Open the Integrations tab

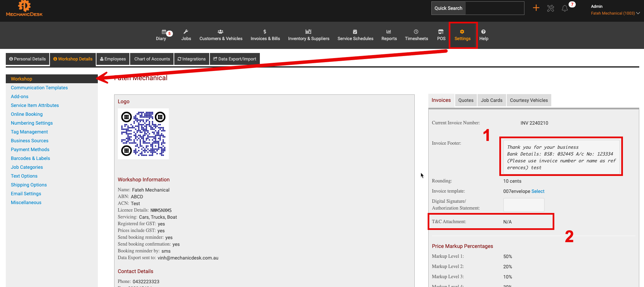192,59
